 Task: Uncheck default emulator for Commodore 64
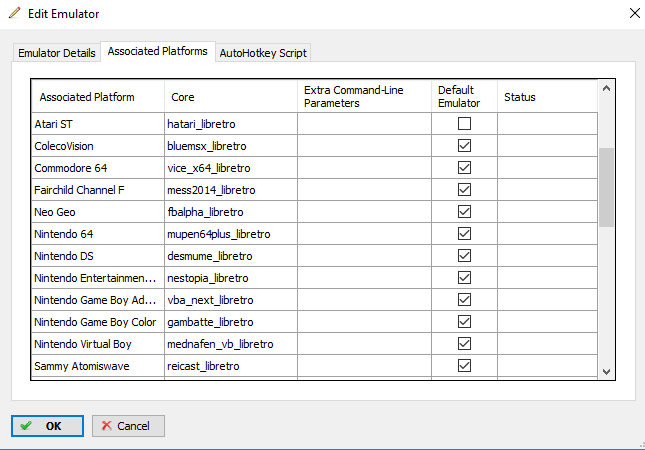click(x=464, y=167)
